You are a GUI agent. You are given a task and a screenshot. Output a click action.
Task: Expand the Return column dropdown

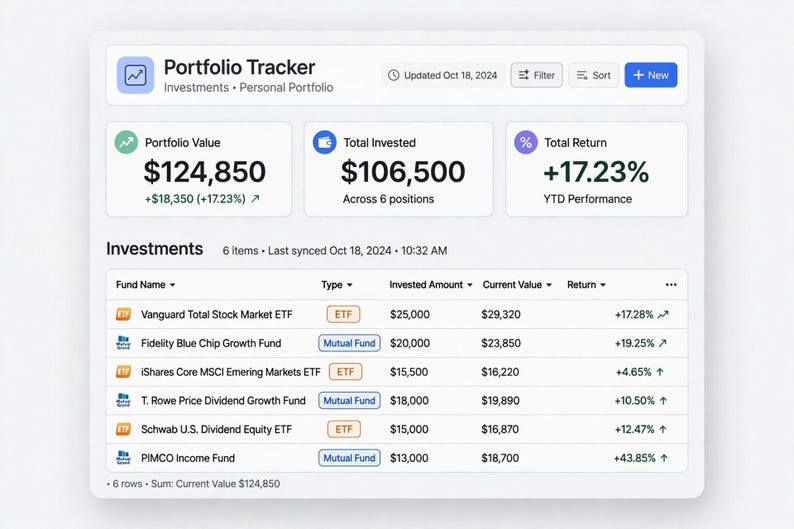point(603,285)
